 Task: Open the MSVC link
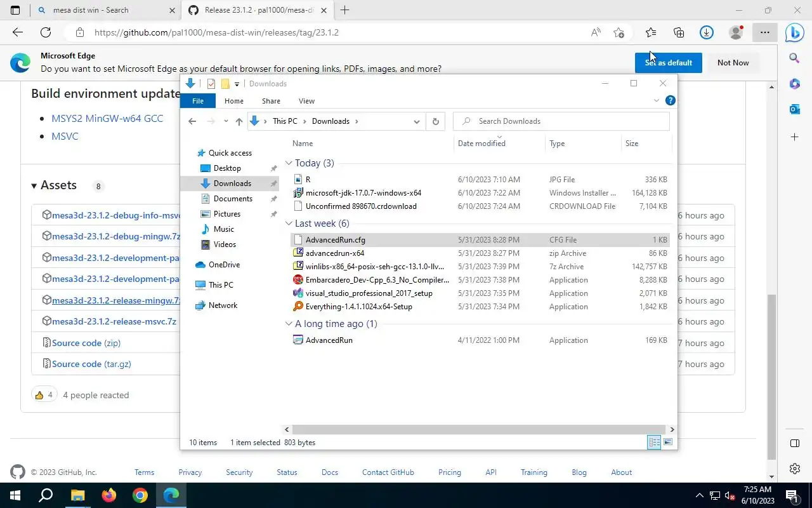click(65, 136)
